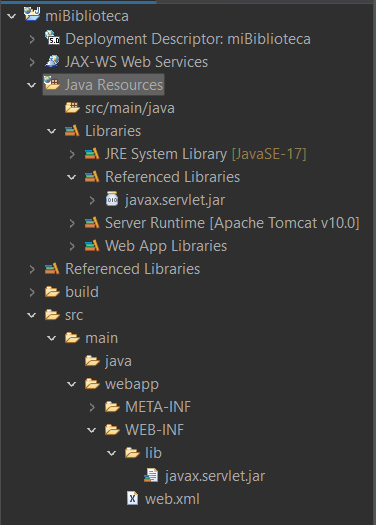Expand javax.servlet.jar under Referenced Libraries
Image resolution: width=376 pixels, height=525 pixels.
(92, 200)
